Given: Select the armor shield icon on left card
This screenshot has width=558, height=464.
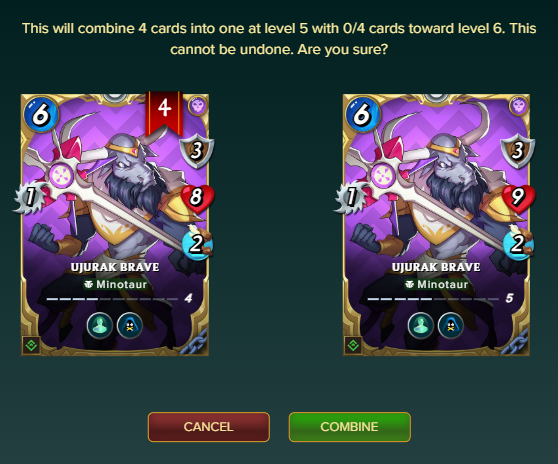Looking at the screenshot, I should (196, 151).
